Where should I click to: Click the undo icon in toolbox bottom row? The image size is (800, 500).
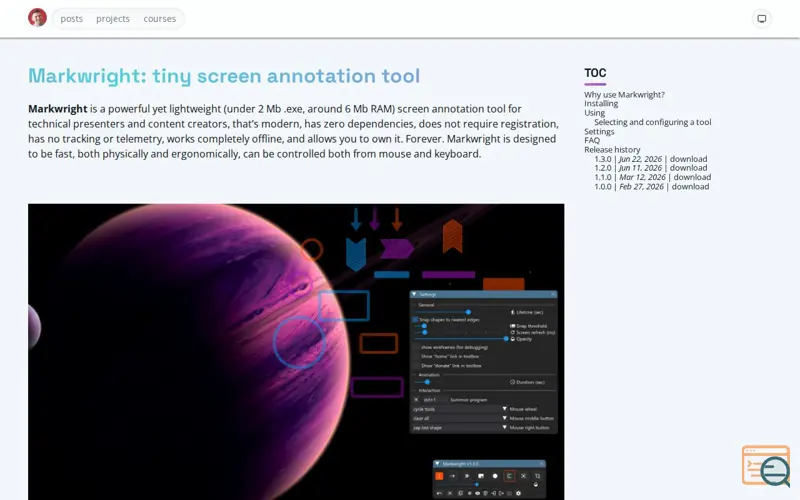pos(439,493)
